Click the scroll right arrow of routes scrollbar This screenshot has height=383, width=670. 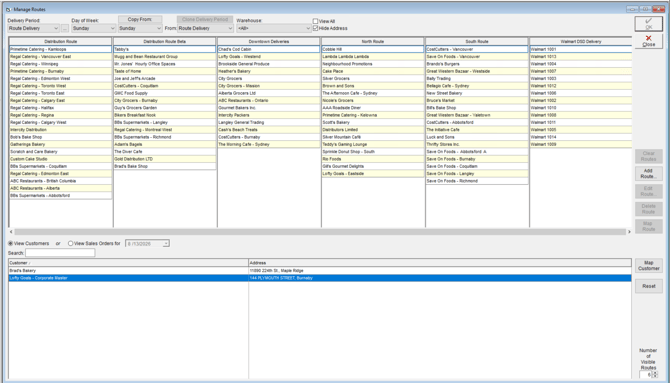pyautogui.click(x=629, y=232)
